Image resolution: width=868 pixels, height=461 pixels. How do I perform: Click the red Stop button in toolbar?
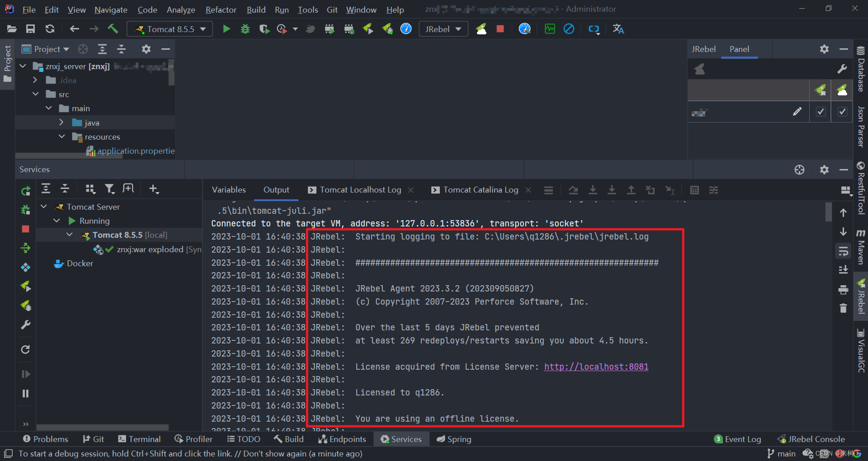500,29
